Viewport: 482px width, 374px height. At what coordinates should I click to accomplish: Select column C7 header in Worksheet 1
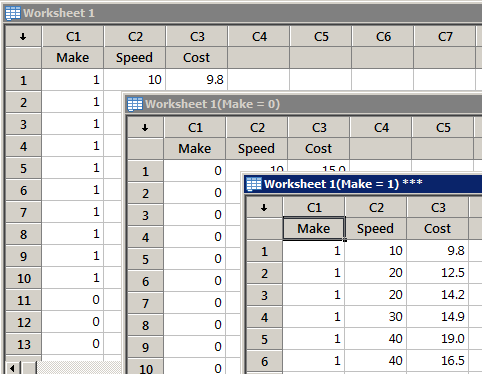tap(445, 37)
